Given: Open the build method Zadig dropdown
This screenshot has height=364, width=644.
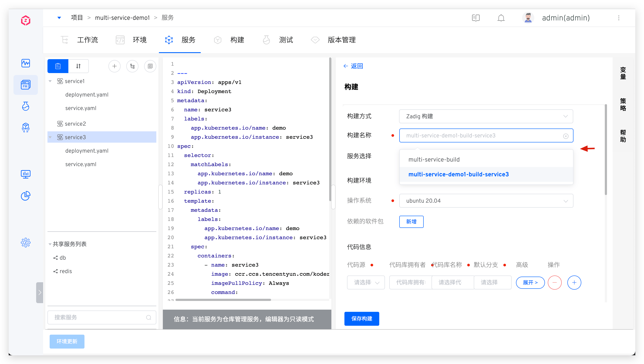Looking at the screenshot, I should (486, 116).
